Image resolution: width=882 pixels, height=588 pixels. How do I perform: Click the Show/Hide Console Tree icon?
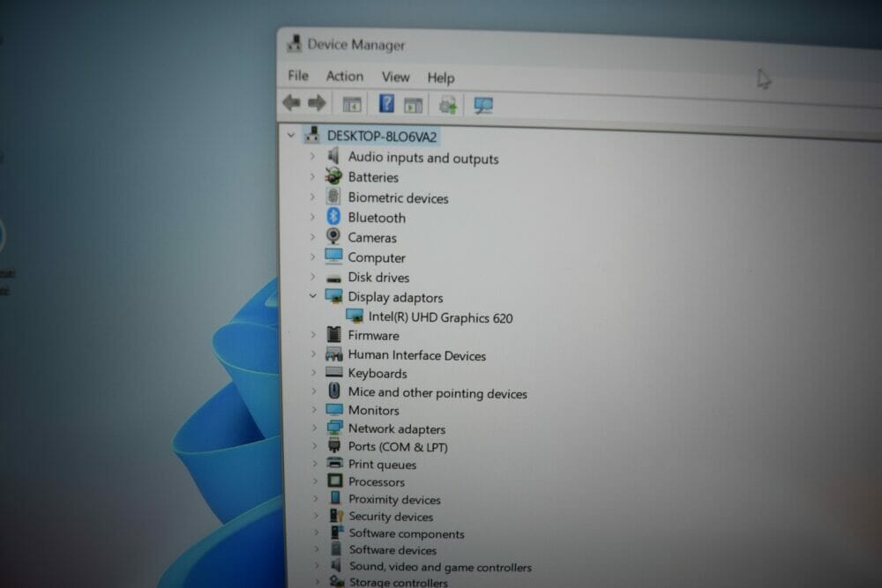(x=352, y=104)
